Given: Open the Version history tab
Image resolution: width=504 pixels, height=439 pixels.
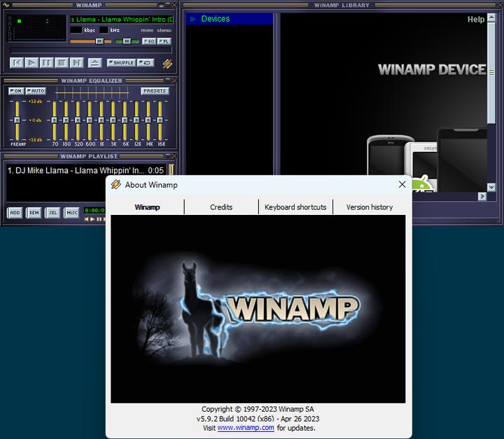Looking at the screenshot, I should point(369,207).
